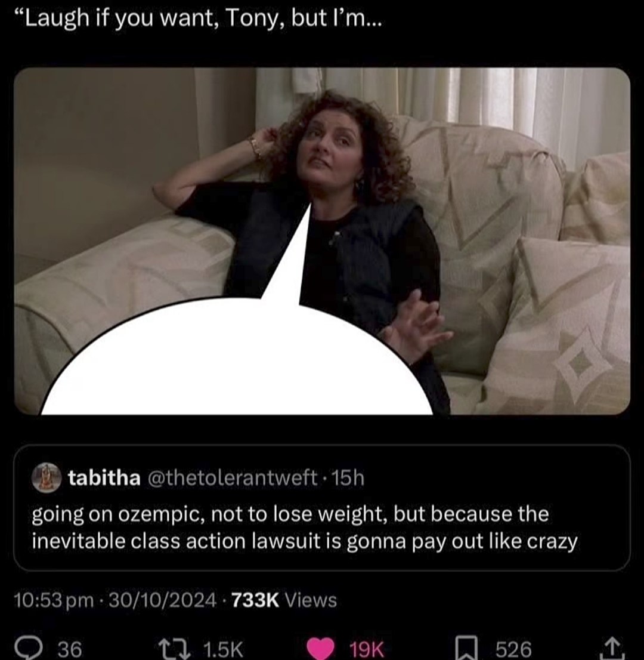This screenshot has height=660, width=644.
Task: Click the retweet arrows icon
Action: point(175,649)
